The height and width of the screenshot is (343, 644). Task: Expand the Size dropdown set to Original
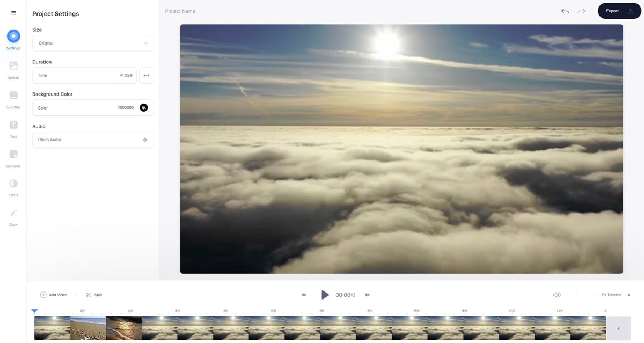(x=93, y=43)
